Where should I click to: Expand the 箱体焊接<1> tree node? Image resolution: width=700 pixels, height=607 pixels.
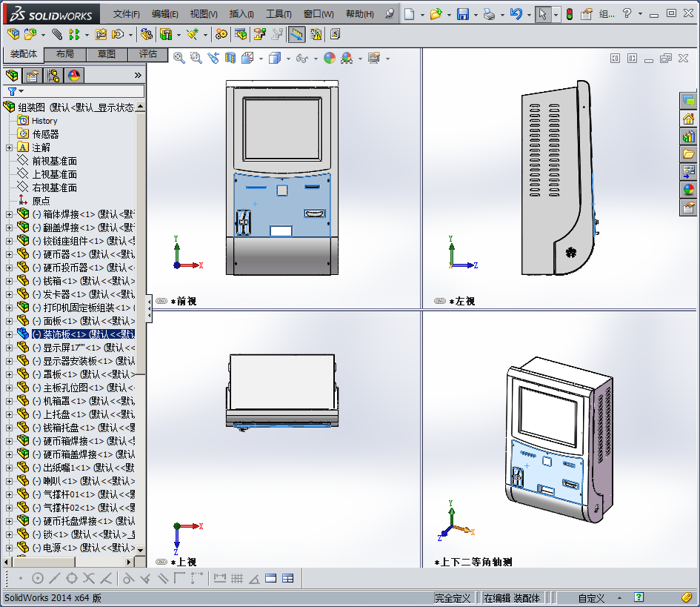[x=9, y=214]
